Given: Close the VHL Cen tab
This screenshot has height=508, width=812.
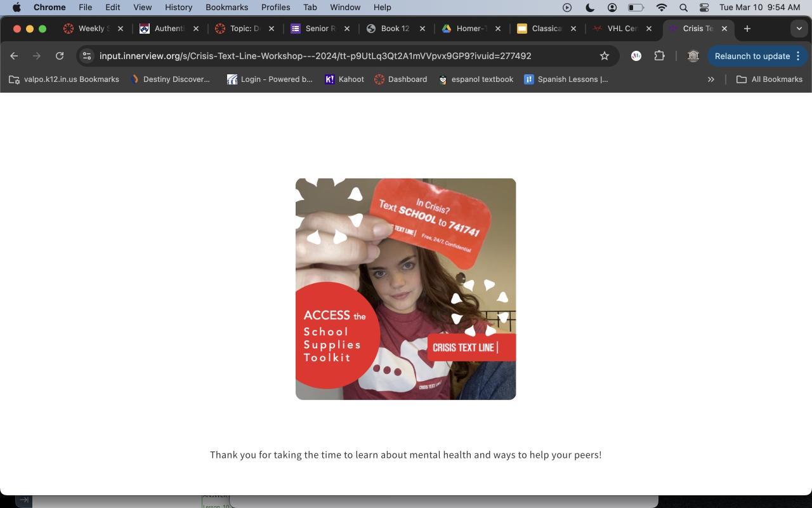Looking at the screenshot, I should pyautogui.click(x=649, y=29).
